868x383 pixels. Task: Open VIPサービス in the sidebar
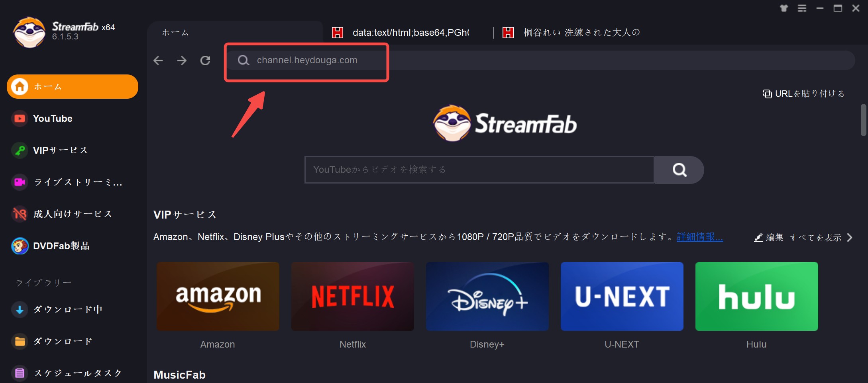pyautogui.click(x=73, y=150)
